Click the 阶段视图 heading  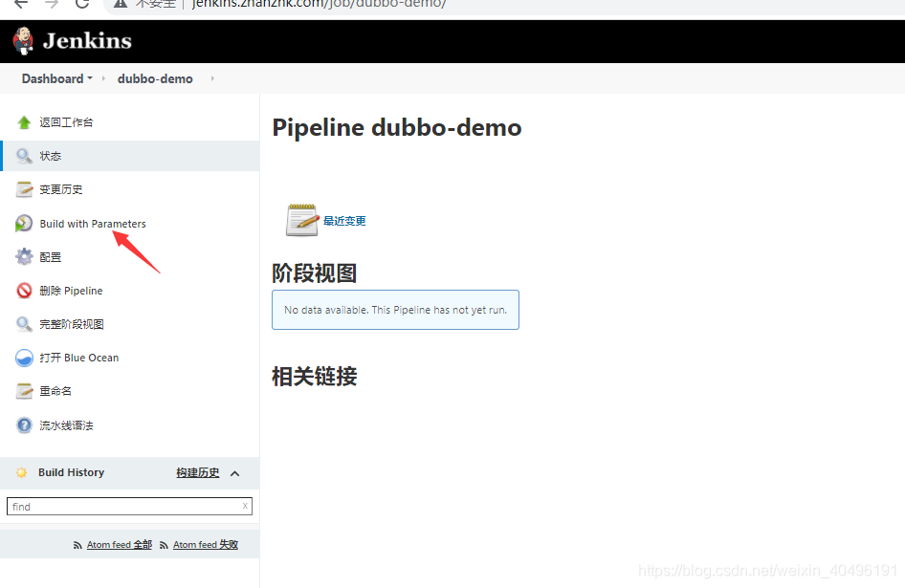315,272
